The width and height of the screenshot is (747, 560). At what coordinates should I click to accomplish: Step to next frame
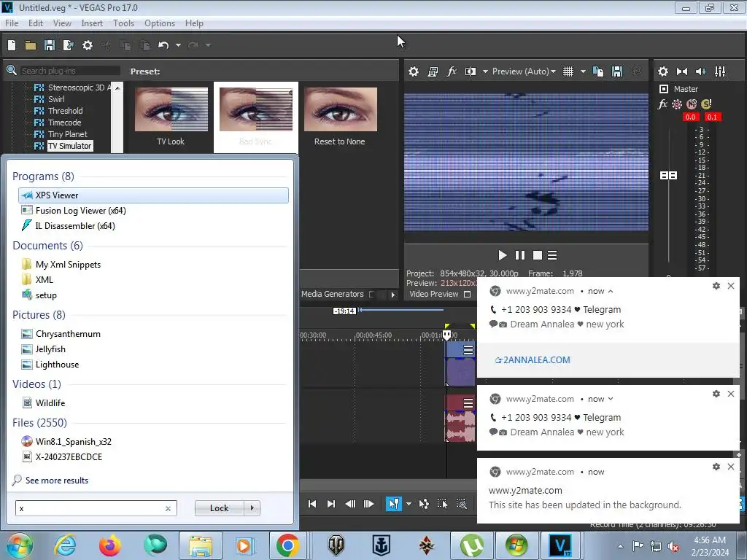368,504
